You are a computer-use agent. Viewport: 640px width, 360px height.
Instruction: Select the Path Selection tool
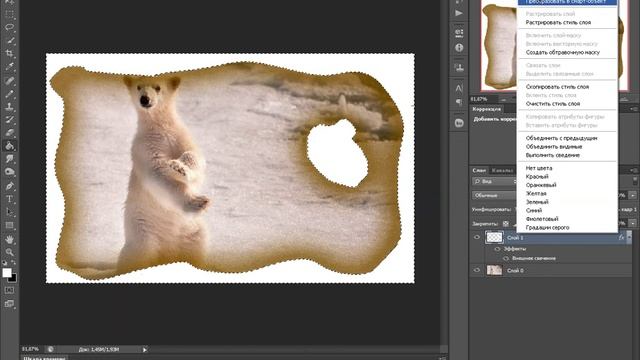click(x=9, y=212)
